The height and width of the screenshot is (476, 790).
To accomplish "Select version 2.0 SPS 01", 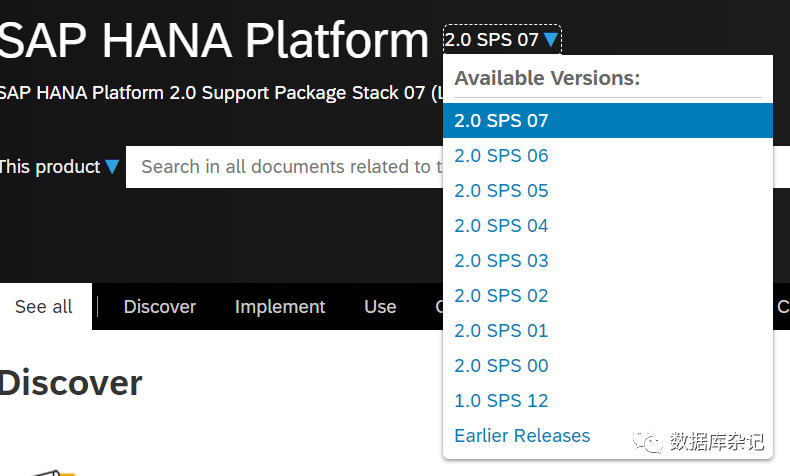I will pyautogui.click(x=501, y=331).
